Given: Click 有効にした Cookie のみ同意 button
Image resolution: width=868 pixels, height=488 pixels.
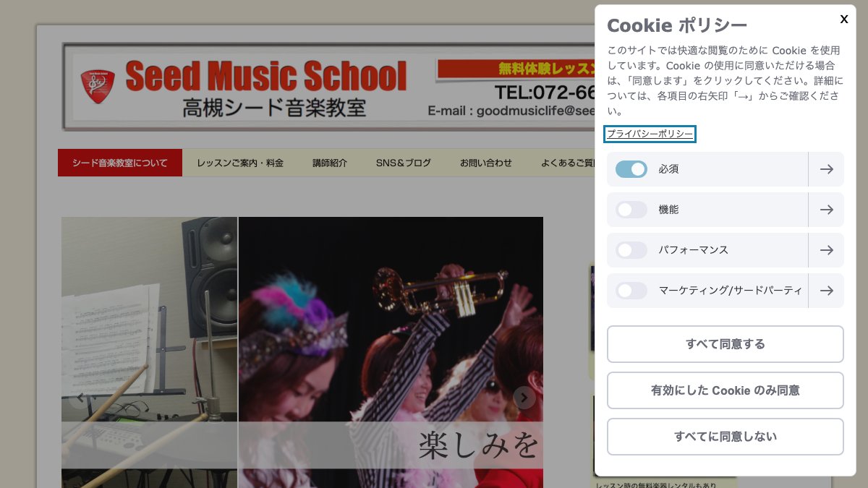Looking at the screenshot, I should [x=726, y=390].
